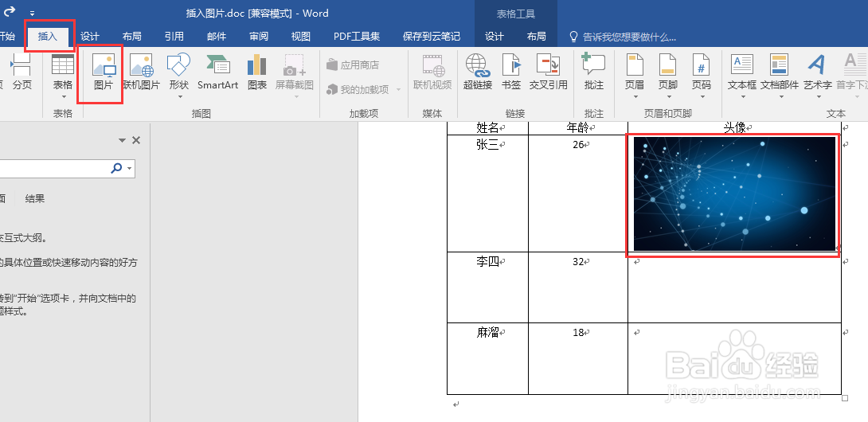The width and height of the screenshot is (868, 422).
Task: Open the table tools 设计 tab
Action: 495,37
